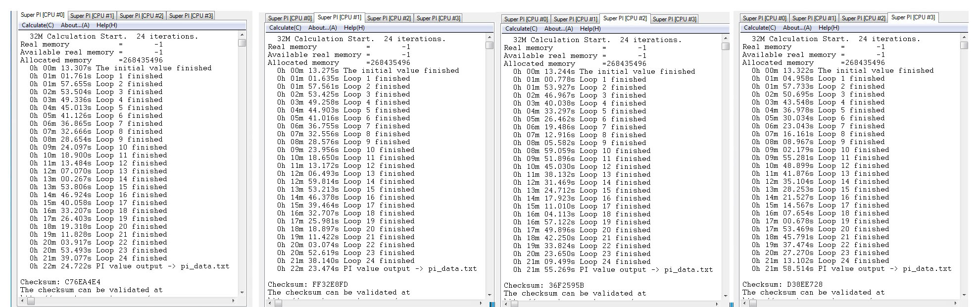Open Calculate menu in CPU #3 window

tap(760, 28)
